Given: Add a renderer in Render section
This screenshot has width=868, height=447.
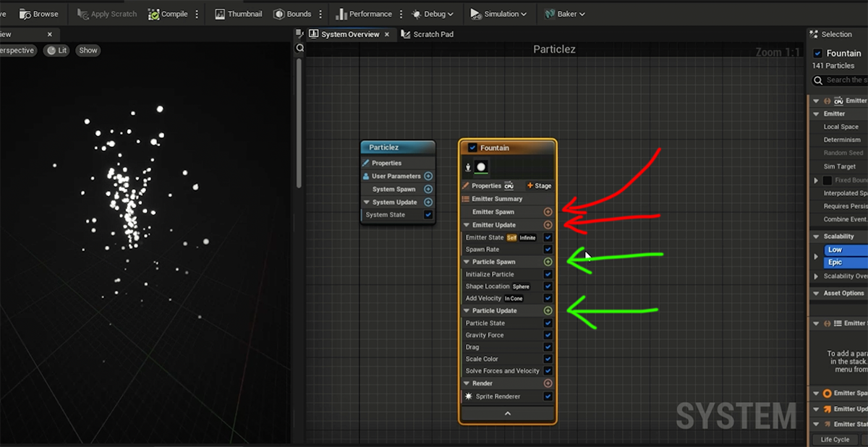Looking at the screenshot, I should pos(548,383).
